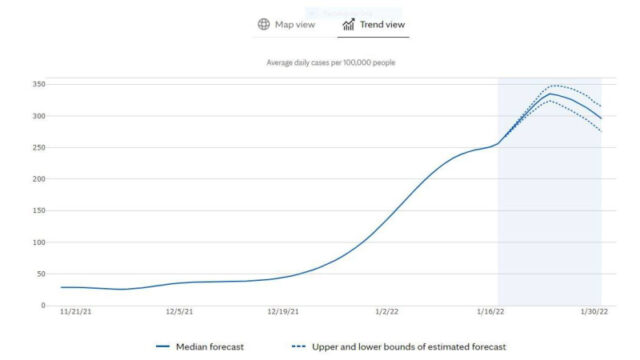Toggle the Median forecast legend label
Screen dimensions: 640x360
click(210, 347)
